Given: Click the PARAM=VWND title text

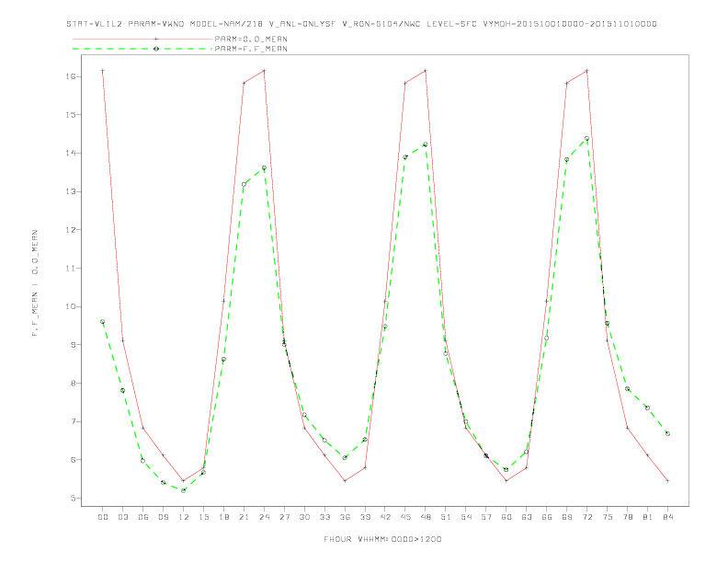Looking at the screenshot, I should 156,24.
